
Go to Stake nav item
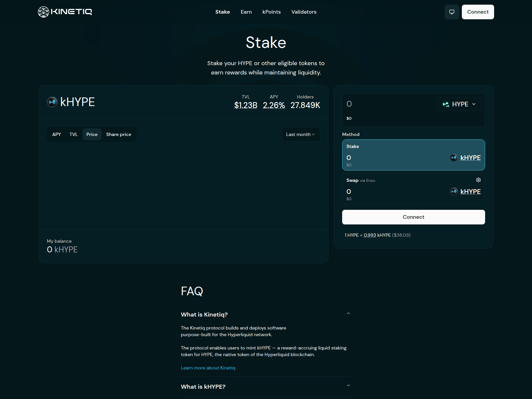pos(222,12)
